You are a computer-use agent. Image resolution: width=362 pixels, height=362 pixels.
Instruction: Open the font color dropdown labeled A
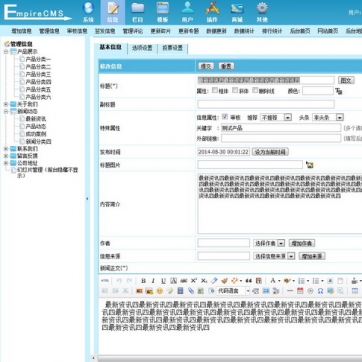click(x=275, y=281)
